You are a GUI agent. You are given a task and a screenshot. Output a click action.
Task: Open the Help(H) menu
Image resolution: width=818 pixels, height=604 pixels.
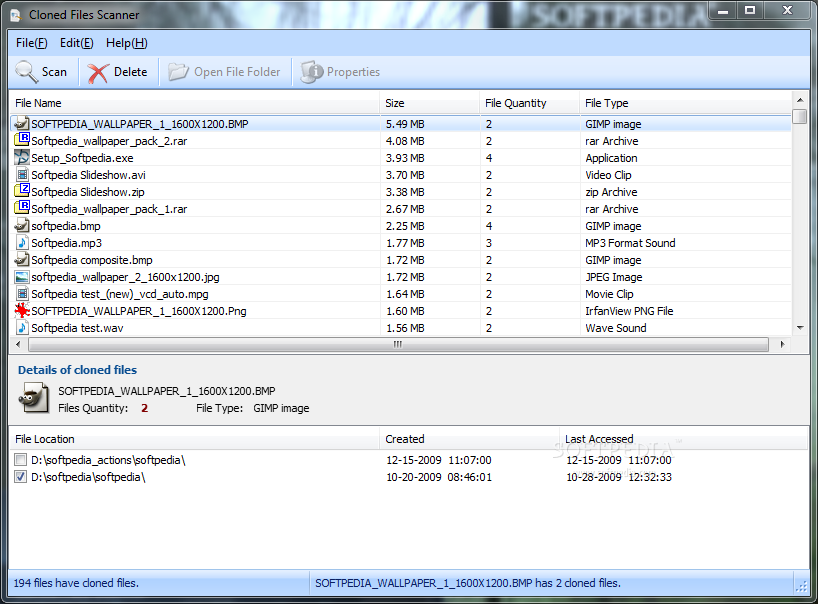click(127, 43)
